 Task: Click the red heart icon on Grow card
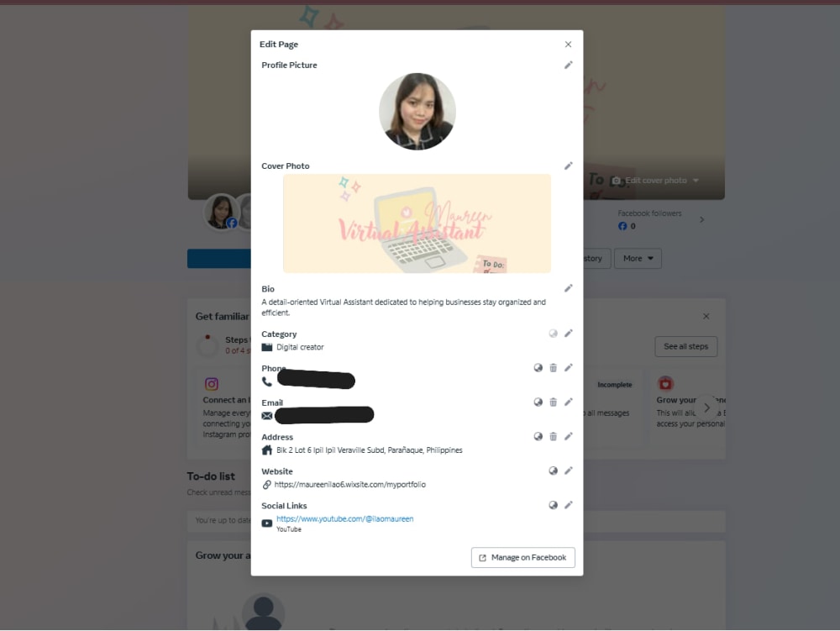(x=665, y=383)
